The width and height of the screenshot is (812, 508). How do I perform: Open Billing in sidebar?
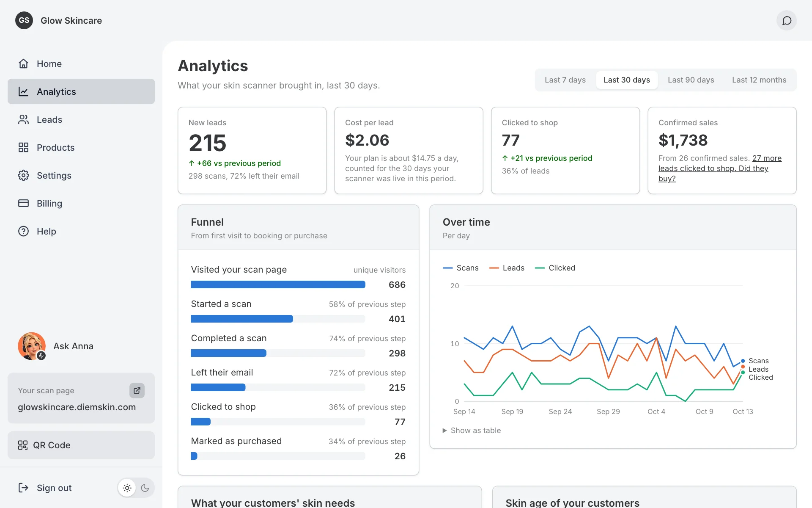coord(81,203)
